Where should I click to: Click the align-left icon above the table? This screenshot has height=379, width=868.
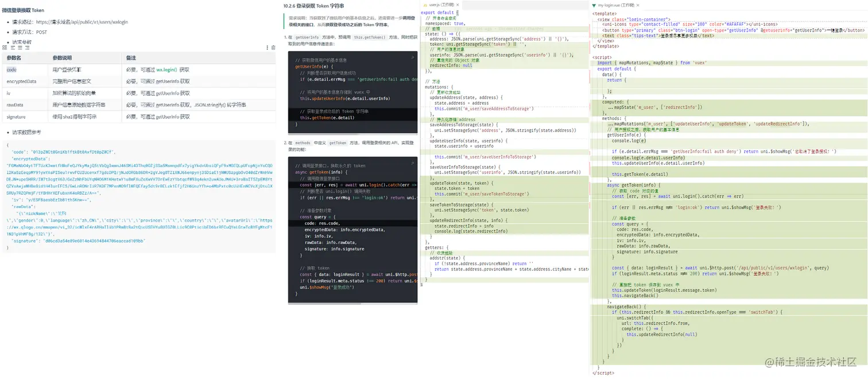[13, 48]
